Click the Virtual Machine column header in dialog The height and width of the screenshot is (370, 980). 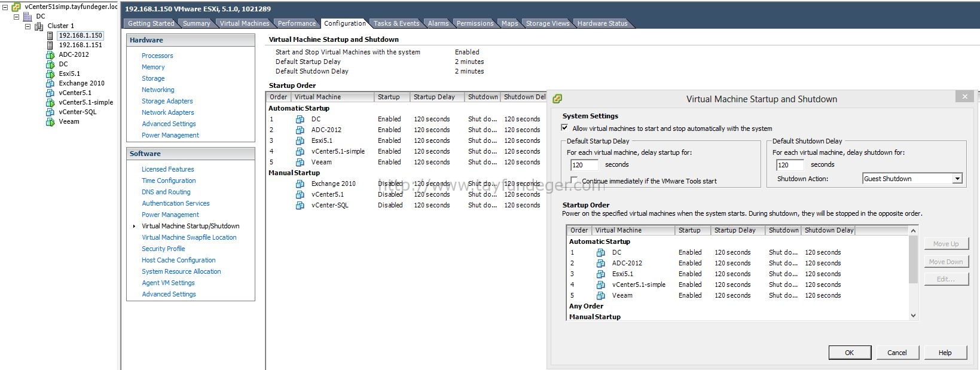(633, 230)
